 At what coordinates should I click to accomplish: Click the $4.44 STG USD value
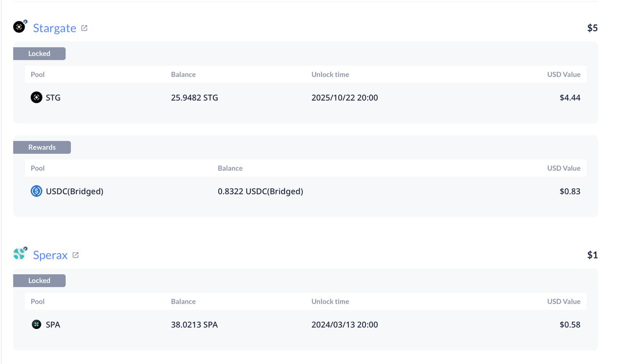(x=570, y=97)
